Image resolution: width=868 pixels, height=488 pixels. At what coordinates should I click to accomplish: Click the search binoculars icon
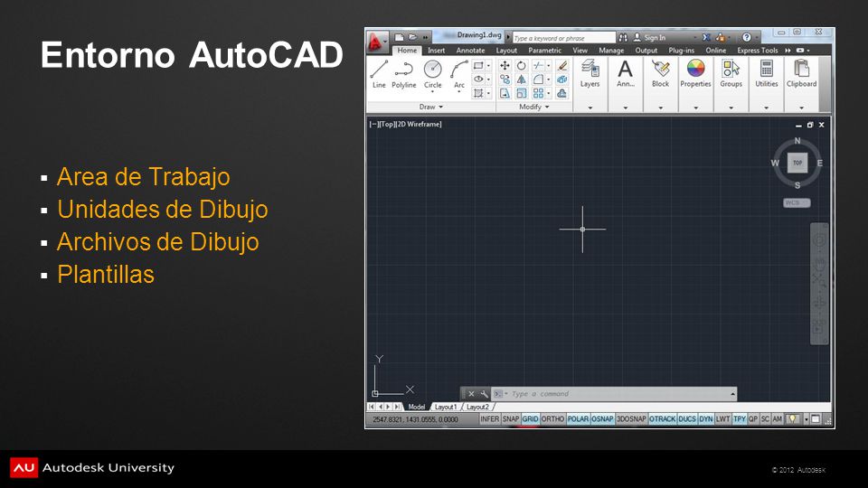coord(623,38)
